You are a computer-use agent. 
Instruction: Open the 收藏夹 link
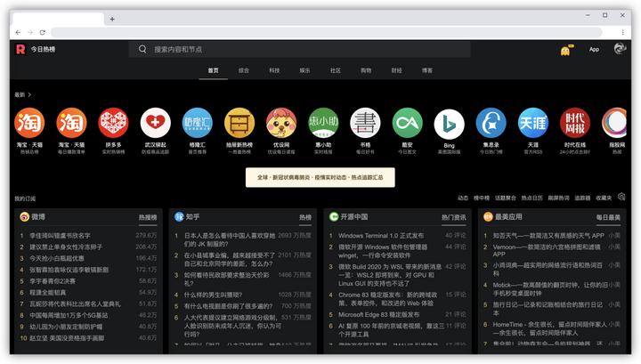pos(604,198)
